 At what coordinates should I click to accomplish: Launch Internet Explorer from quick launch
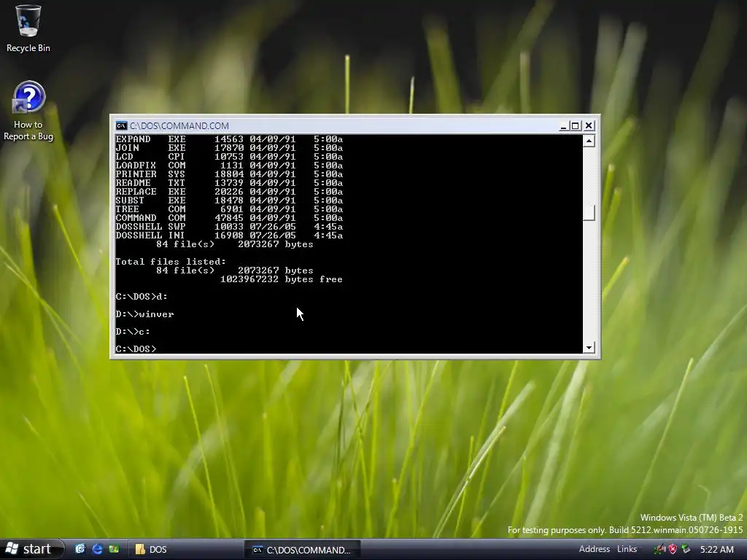tap(97, 549)
